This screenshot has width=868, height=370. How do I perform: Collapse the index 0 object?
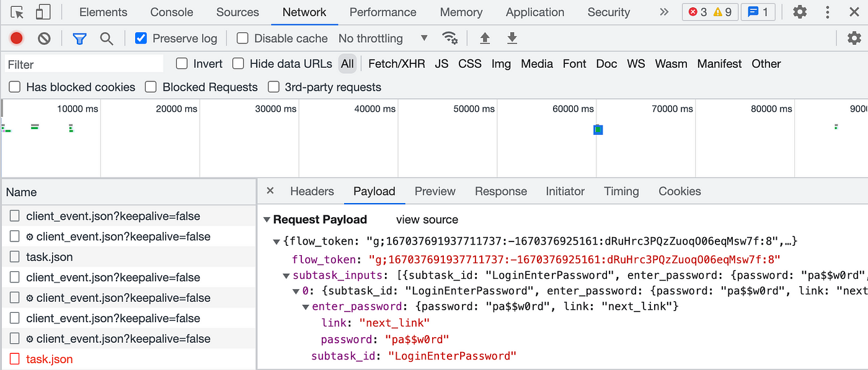296,291
